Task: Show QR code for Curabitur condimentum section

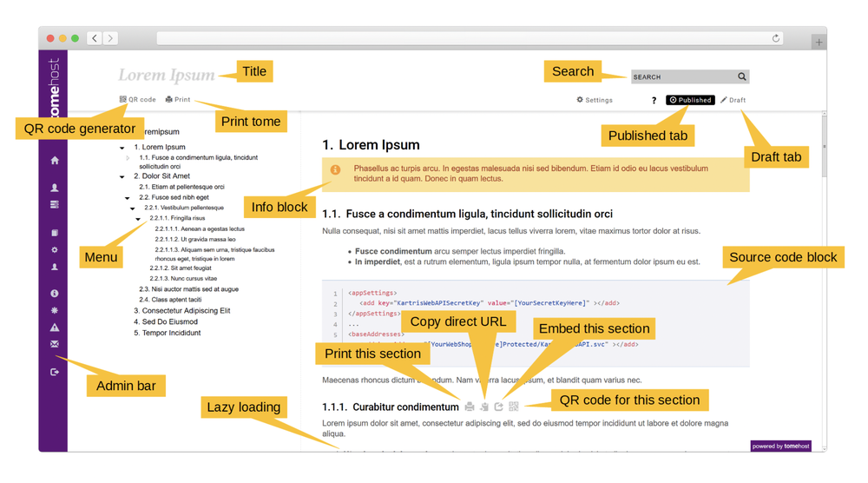Action: coord(514,407)
